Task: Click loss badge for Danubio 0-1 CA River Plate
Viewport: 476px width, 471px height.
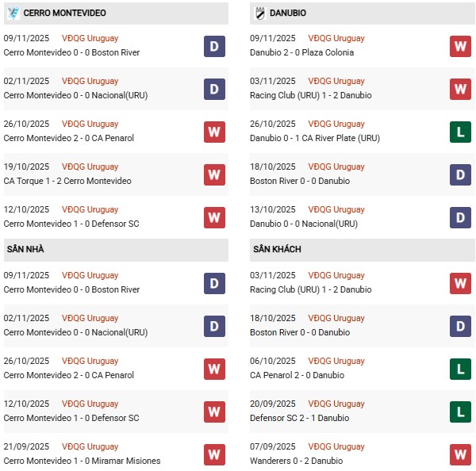Action: [461, 132]
